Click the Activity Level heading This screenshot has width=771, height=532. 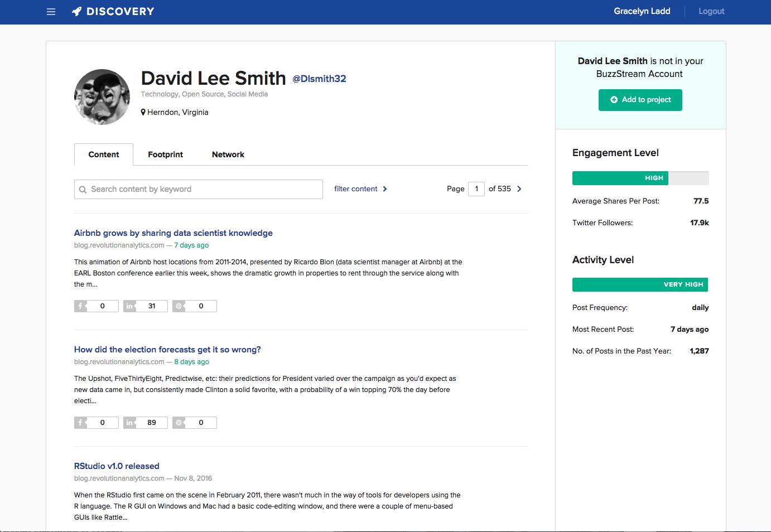click(x=603, y=260)
